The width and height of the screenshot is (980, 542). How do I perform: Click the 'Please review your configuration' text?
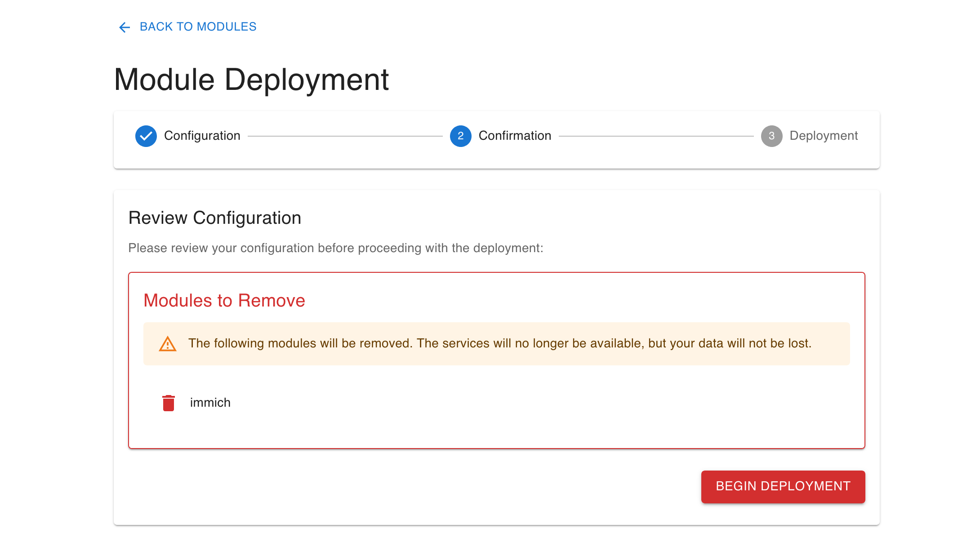pos(336,248)
